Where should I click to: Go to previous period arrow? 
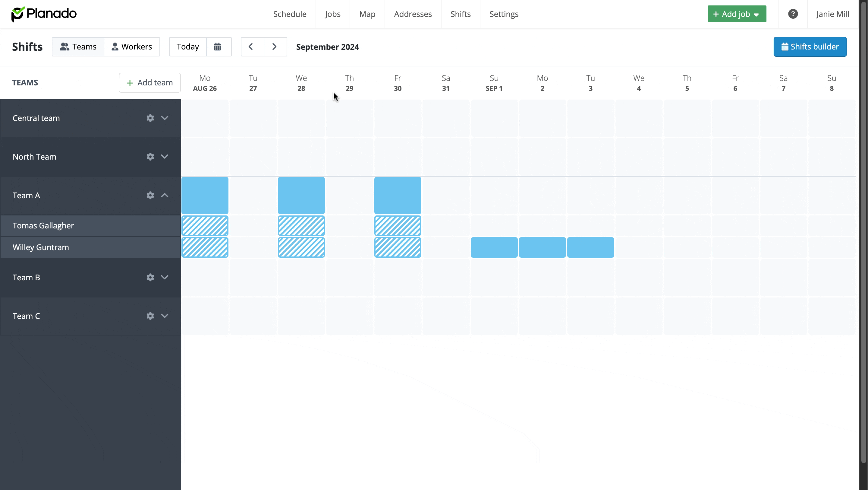tap(251, 47)
